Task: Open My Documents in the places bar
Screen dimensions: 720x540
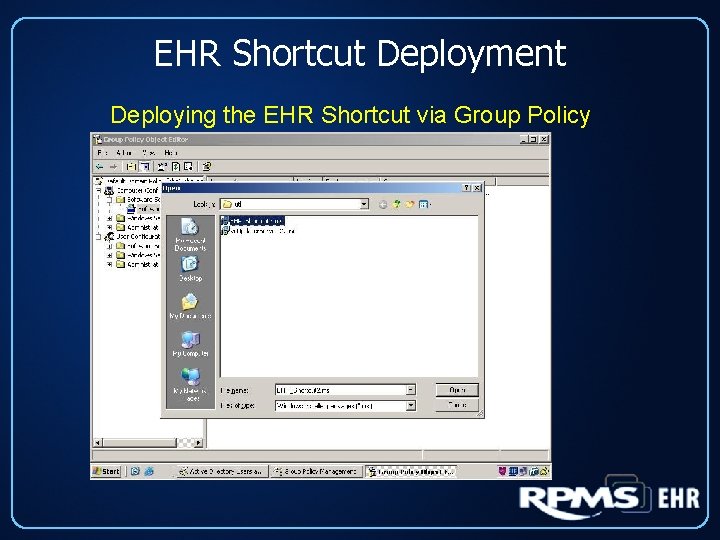Action: (x=190, y=306)
